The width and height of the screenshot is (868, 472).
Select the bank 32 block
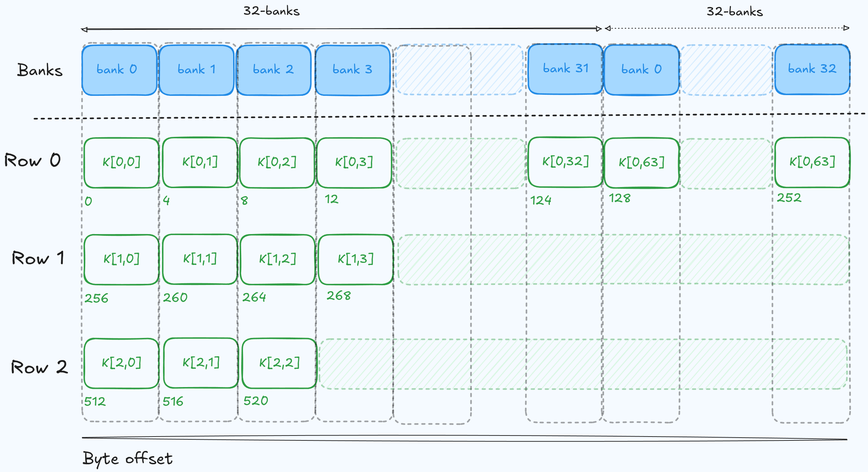pyautogui.click(x=813, y=69)
